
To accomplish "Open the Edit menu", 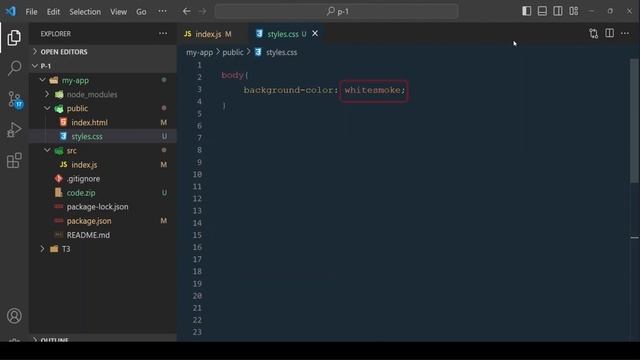I will pos(53,12).
